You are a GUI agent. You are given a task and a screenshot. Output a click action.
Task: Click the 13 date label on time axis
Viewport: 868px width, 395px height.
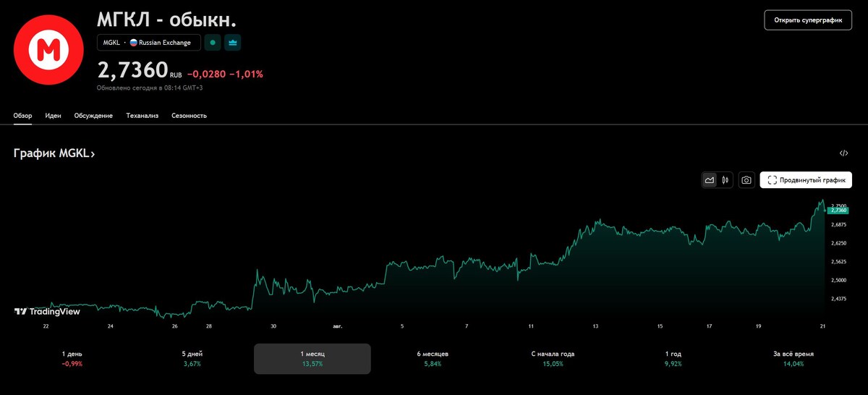(x=595, y=326)
